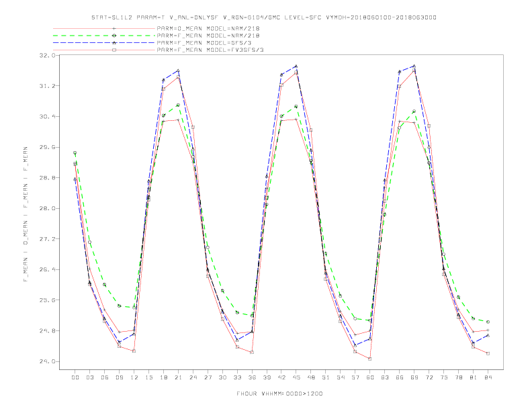Image resolution: width=532 pixels, height=411 pixels.
Task: Click the y-axis label 24.0
Action: coord(47,361)
